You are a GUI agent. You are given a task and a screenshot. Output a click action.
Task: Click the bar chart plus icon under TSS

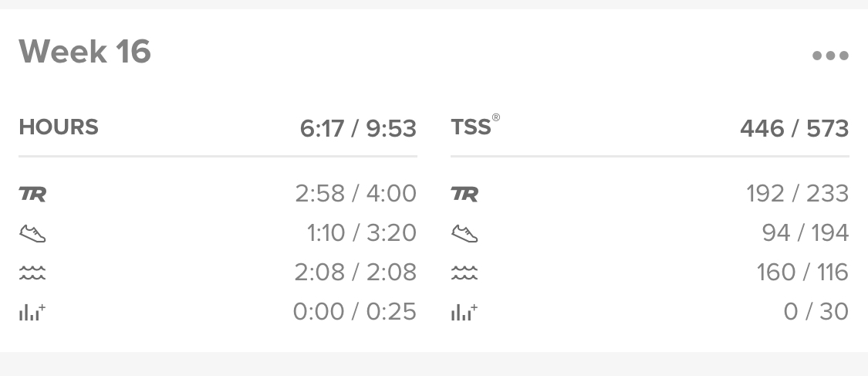(x=464, y=312)
